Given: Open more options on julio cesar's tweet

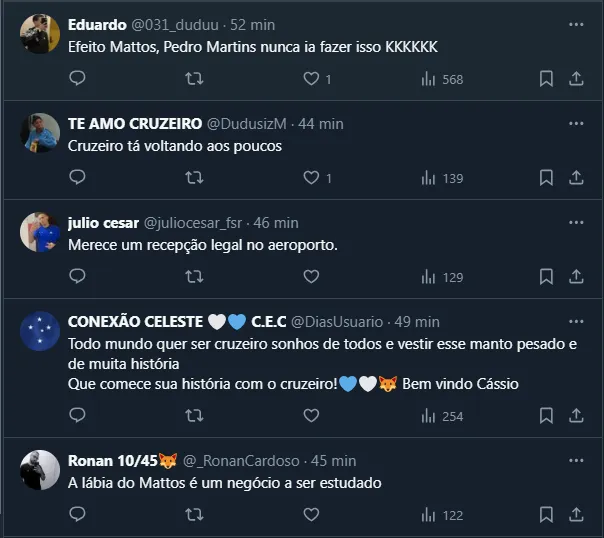Looking at the screenshot, I should 576,222.
